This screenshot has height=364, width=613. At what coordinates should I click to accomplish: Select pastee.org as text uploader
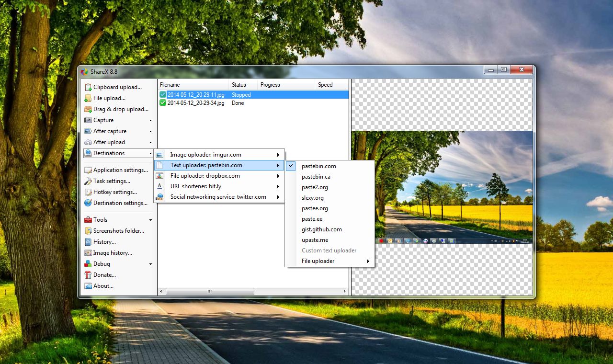[329, 208]
